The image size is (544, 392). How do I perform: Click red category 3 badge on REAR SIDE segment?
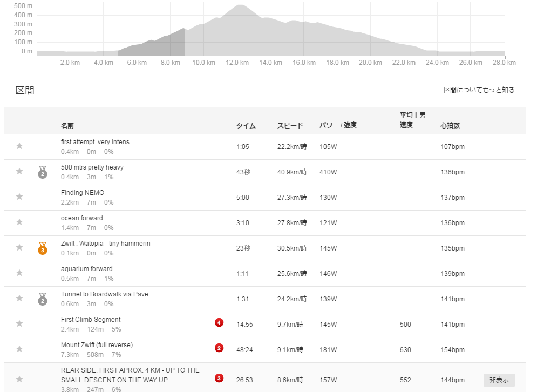[219, 379]
